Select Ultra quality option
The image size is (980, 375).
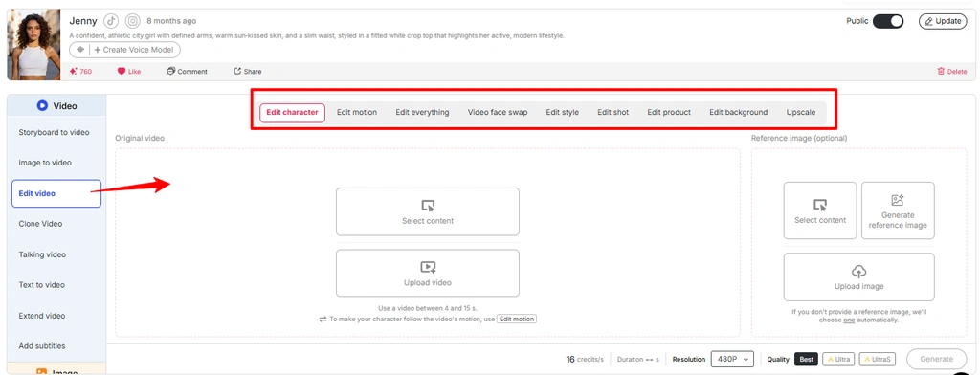click(838, 359)
